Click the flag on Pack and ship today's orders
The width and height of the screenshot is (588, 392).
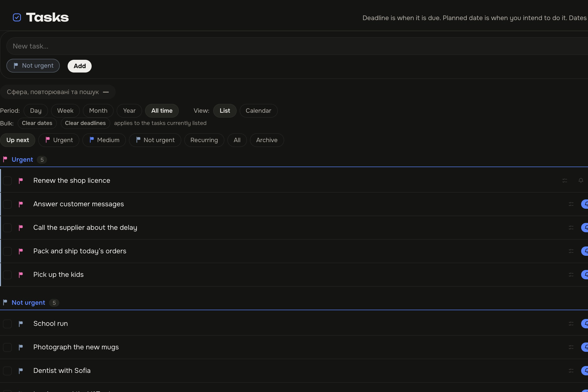[21, 251]
